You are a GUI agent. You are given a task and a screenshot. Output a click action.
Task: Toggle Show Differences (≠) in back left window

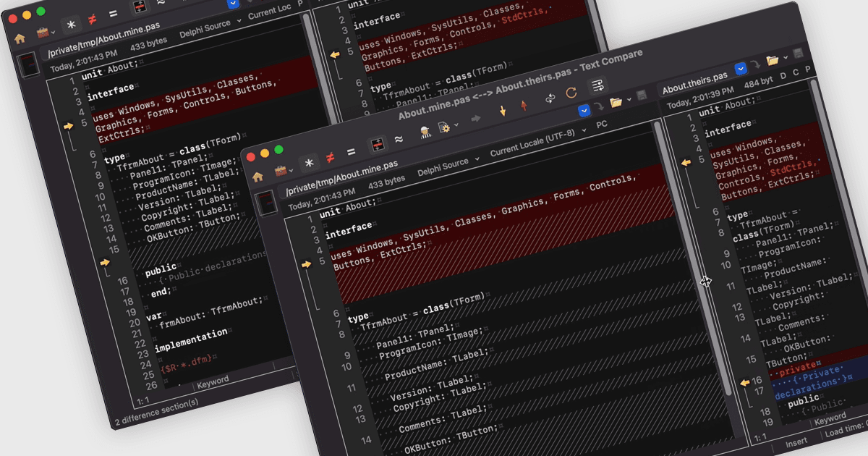pos(92,20)
